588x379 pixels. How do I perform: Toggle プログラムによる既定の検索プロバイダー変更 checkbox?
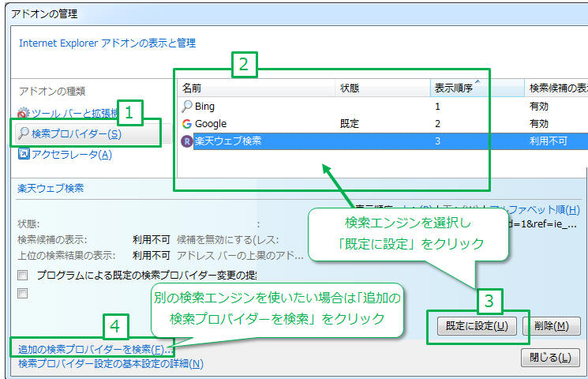tap(23, 275)
